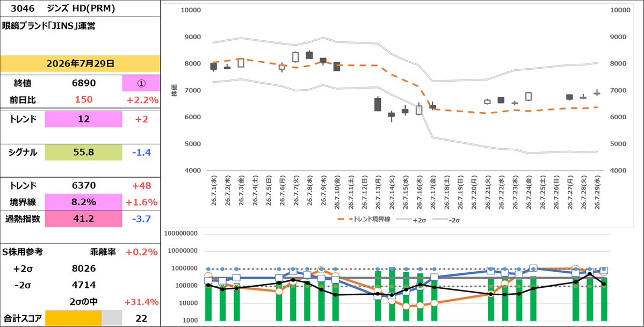Select the pink trend value 12
The width and height of the screenshot is (644, 327).
[x=83, y=119]
